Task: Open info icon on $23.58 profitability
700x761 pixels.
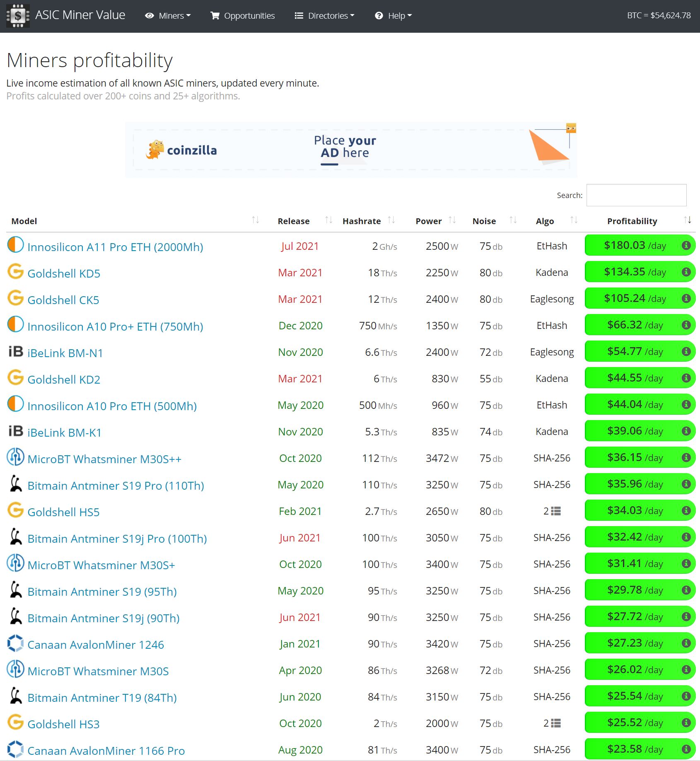Action: [x=686, y=749]
